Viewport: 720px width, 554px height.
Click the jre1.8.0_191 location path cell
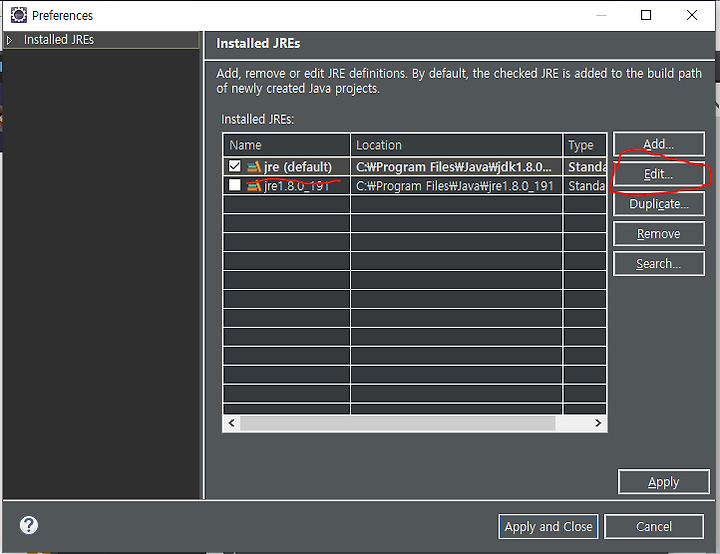tap(456, 186)
